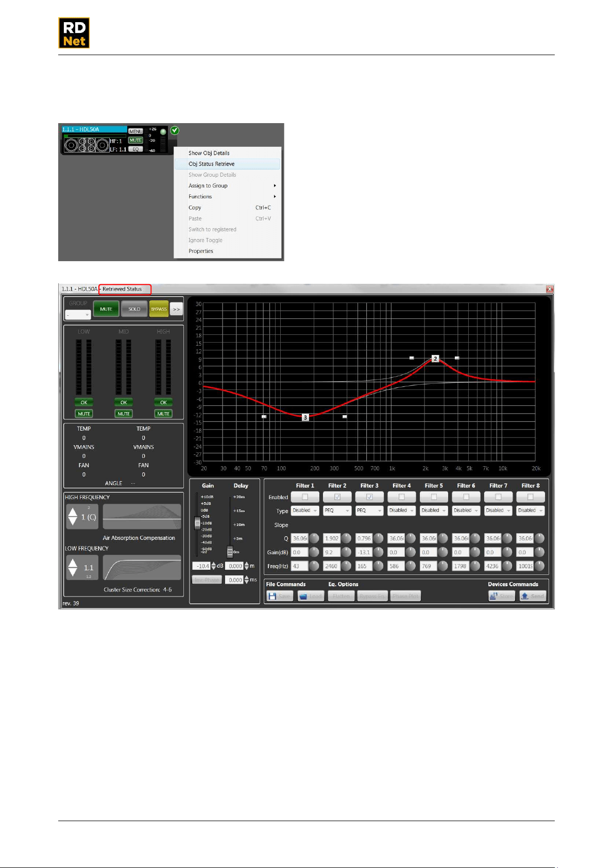Turn the Filter 3 Freq knob

pyautogui.click(x=379, y=566)
